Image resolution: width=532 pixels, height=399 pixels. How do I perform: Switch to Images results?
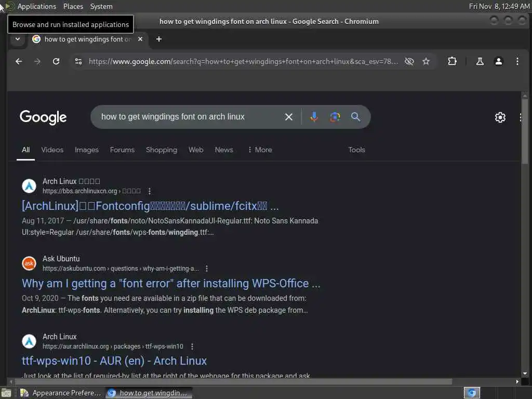[x=87, y=150]
